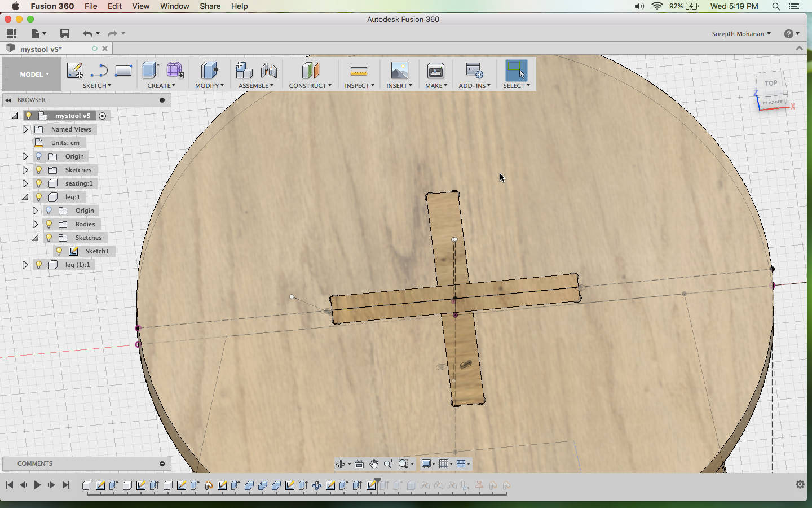Click the 3D Print make icon

point(436,71)
